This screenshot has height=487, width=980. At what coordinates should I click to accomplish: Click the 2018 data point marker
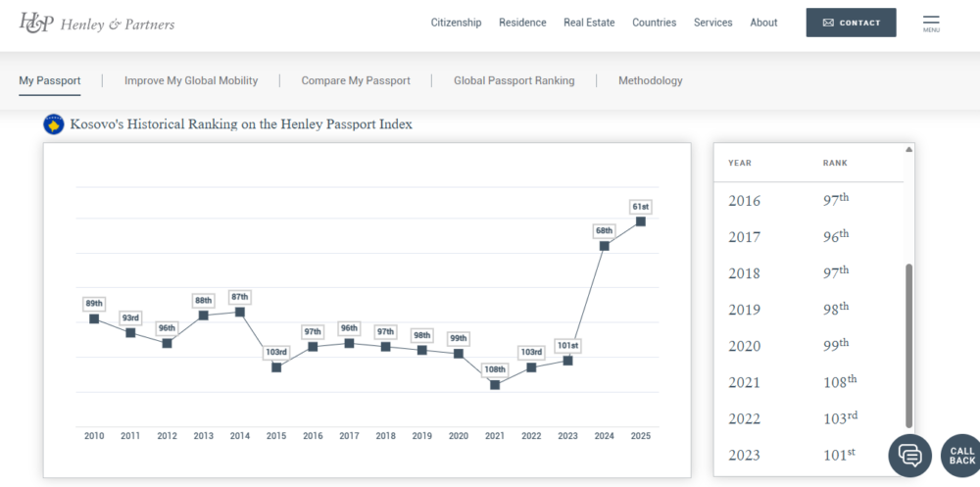385,346
